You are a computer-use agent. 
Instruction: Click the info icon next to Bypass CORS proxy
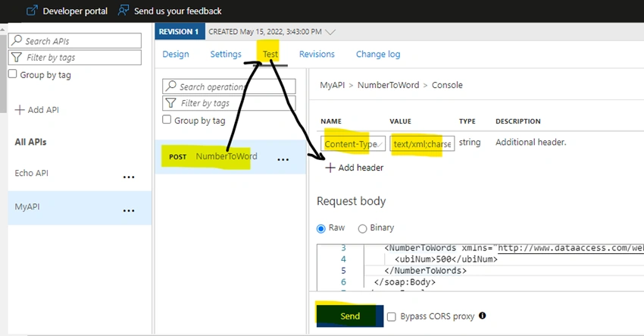482,316
